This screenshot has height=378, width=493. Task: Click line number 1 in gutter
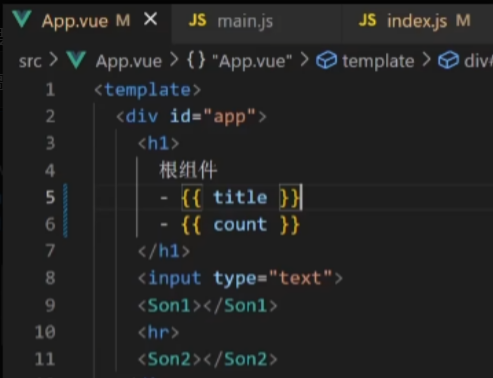[x=50, y=90]
